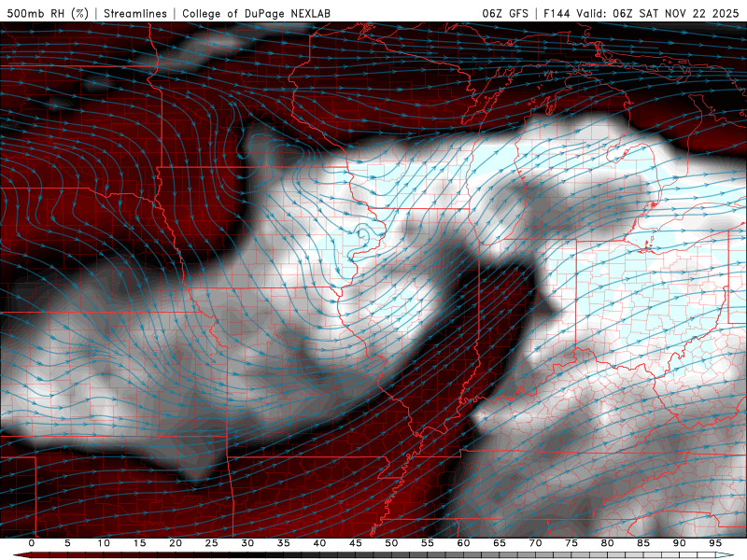747x560 pixels.
Task: Click the 85 tick label on the legend
Action: [643, 543]
